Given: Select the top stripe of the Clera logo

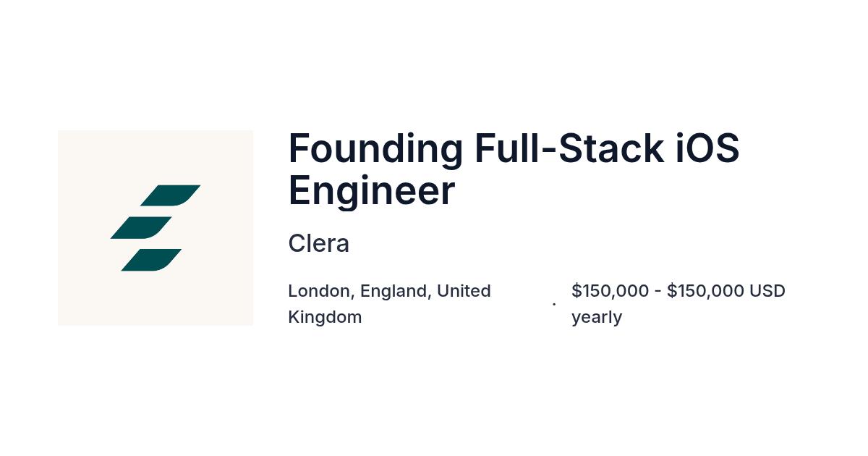Looking at the screenshot, I should pyautogui.click(x=170, y=195).
